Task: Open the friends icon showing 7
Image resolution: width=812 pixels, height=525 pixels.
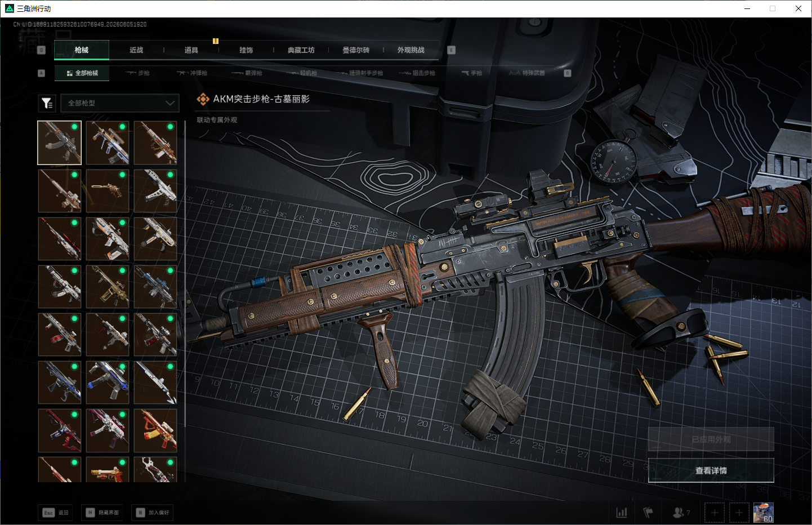Action: (681, 513)
